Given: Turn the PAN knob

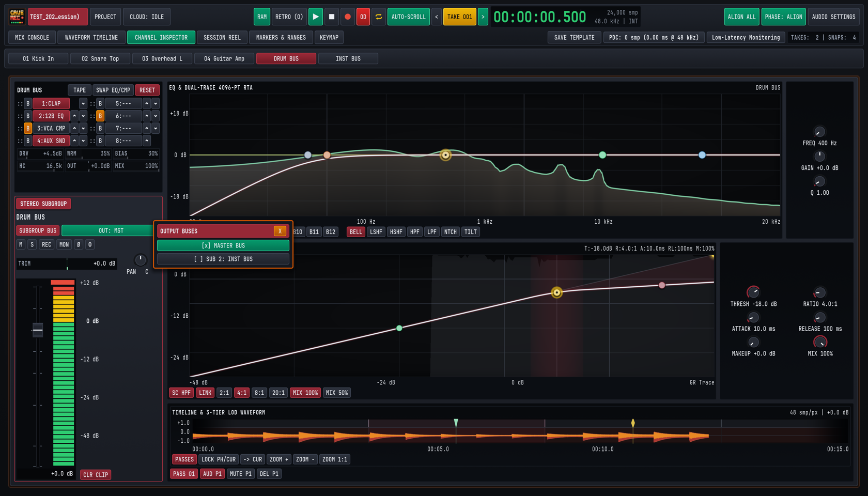Looking at the screenshot, I should pos(140,260).
